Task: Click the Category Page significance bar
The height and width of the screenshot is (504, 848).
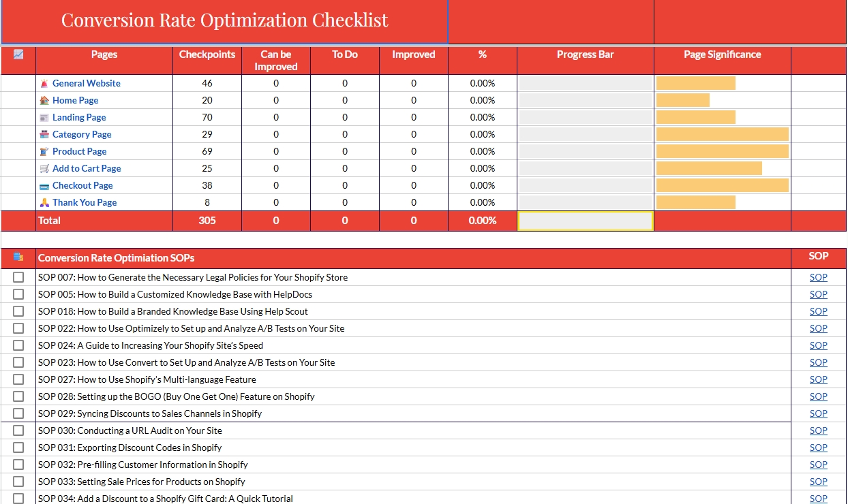Action: click(x=722, y=134)
